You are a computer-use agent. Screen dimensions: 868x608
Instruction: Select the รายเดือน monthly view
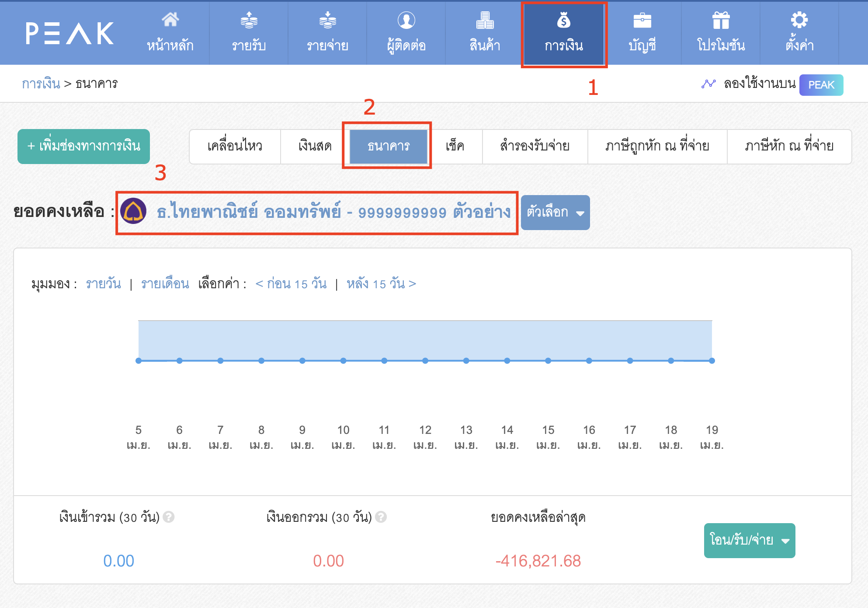point(165,284)
